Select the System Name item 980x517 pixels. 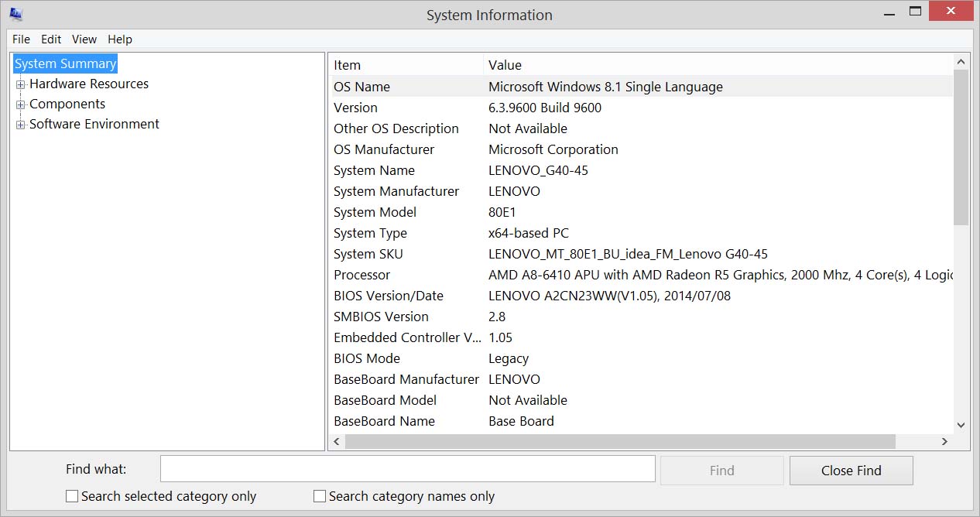pos(374,170)
